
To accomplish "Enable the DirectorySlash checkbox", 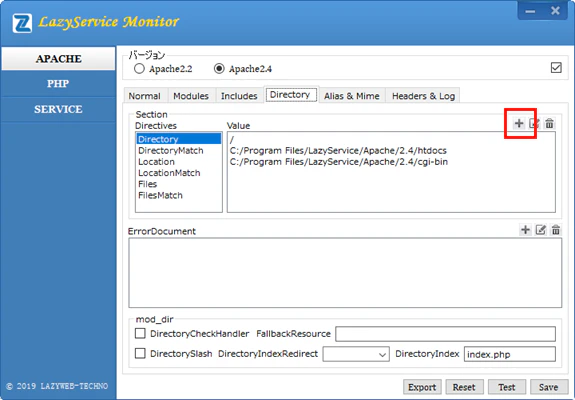I will (140, 353).
